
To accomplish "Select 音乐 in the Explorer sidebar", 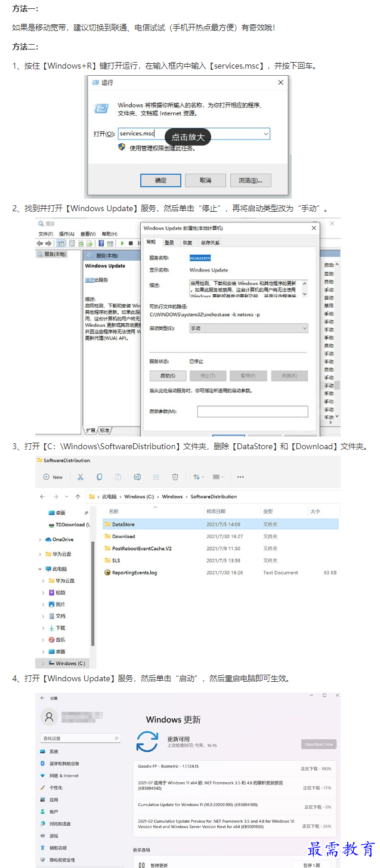I will click(x=57, y=640).
